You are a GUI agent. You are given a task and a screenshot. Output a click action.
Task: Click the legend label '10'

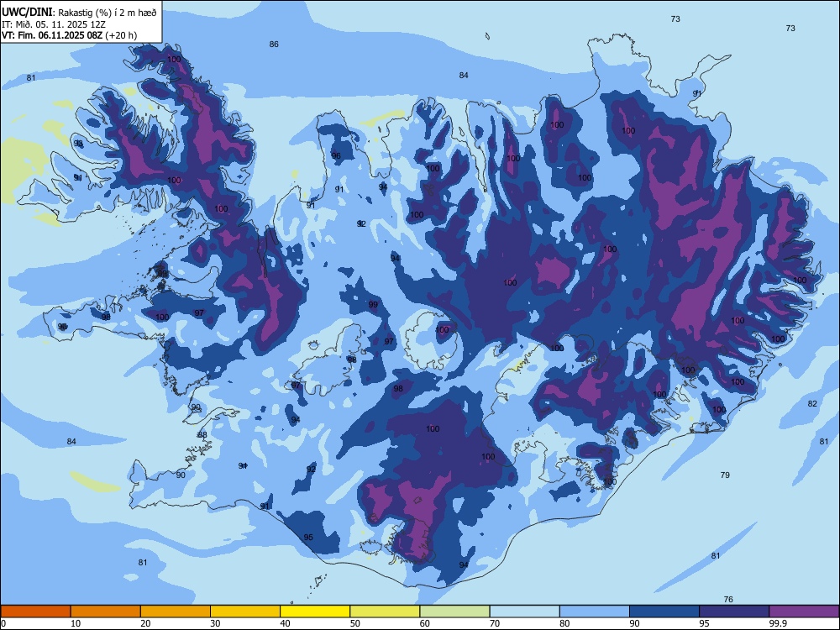(x=76, y=623)
